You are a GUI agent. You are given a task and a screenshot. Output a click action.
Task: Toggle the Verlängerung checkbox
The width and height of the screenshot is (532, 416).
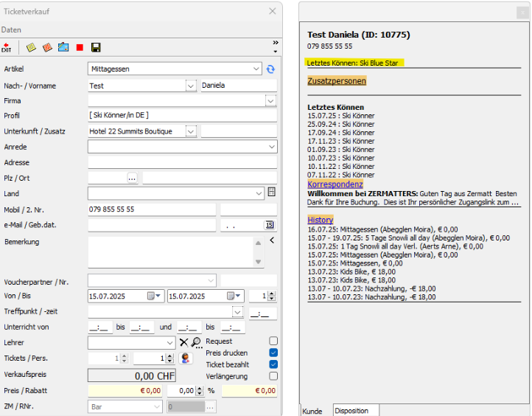point(273,375)
